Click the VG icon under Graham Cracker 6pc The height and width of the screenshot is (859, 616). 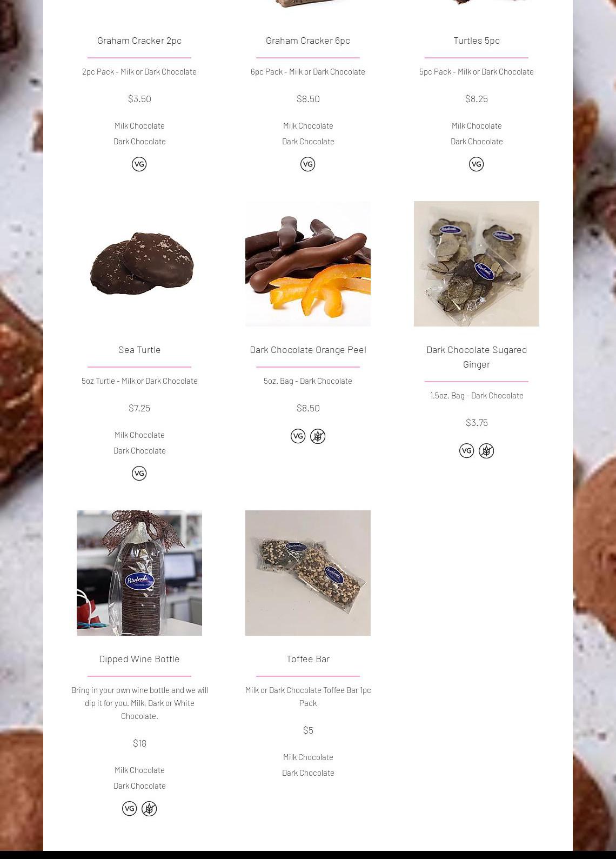(307, 164)
